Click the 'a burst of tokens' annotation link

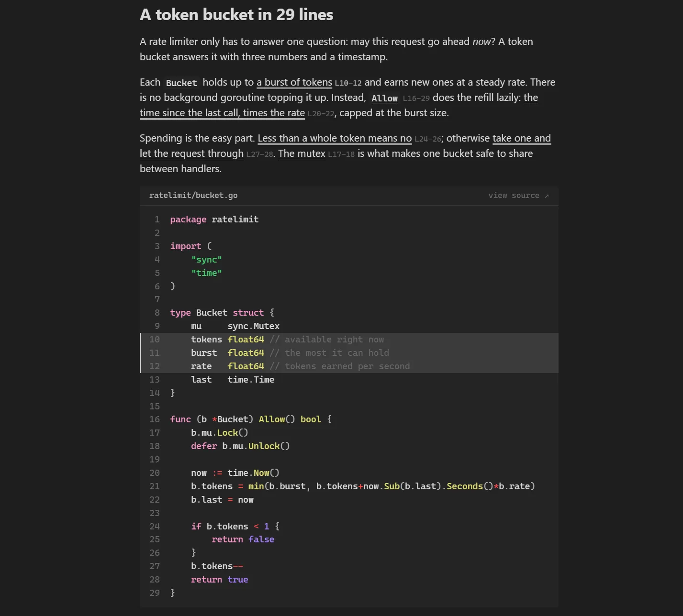tap(294, 82)
